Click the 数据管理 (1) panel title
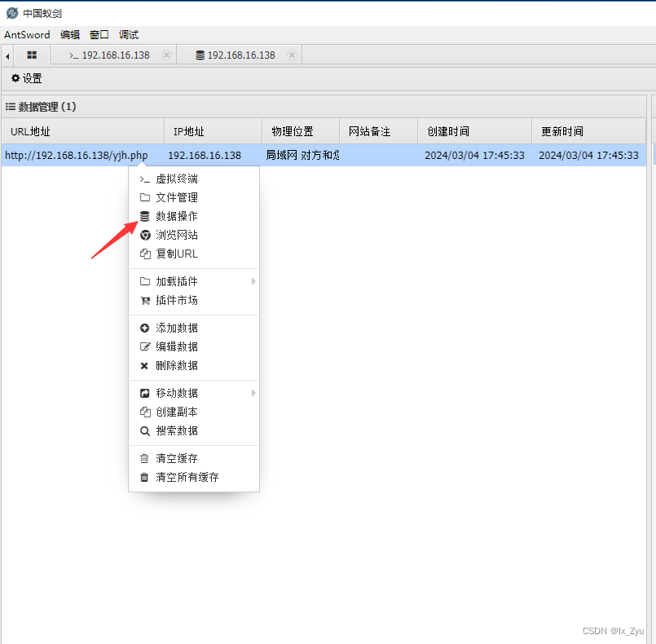The width and height of the screenshot is (656, 644). (47, 107)
